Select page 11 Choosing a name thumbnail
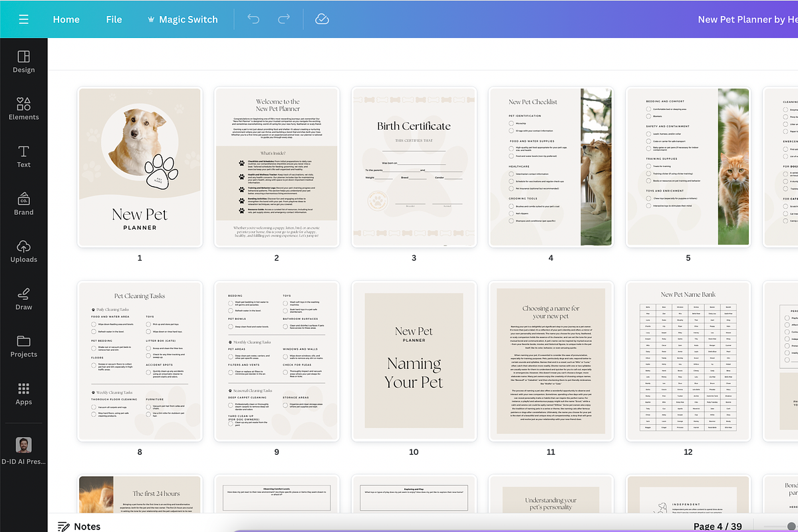 click(x=551, y=361)
